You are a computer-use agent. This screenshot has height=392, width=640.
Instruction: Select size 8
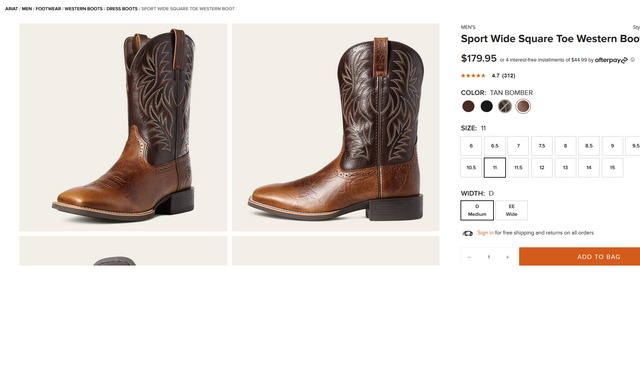tap(565, 146)
